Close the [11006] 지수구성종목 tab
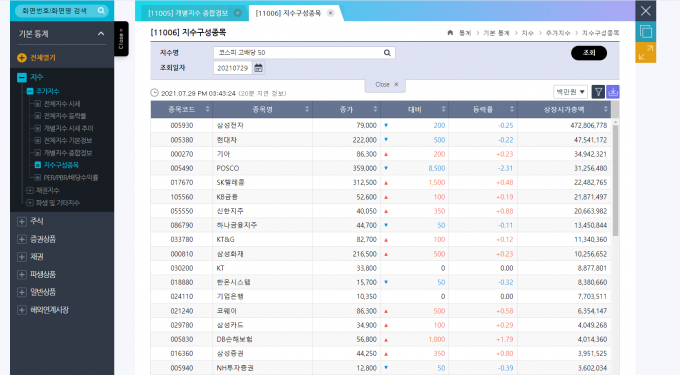Image resolution: width=680 pixels, height=375 pixels. tap(330, 13)
